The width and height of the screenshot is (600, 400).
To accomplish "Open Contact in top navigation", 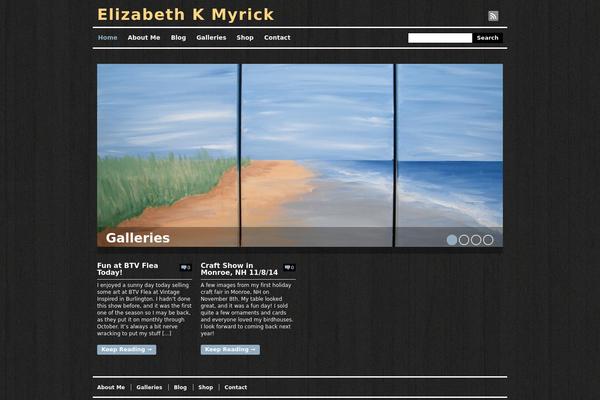I will click(x=277, y=38).
